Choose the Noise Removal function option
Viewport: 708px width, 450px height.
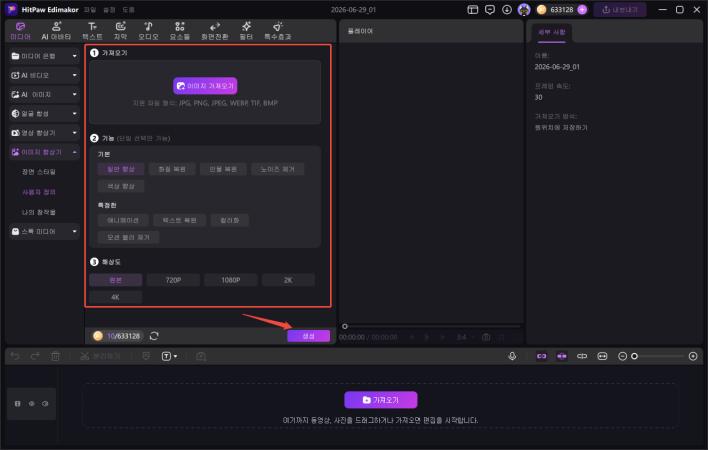point(277,169)
